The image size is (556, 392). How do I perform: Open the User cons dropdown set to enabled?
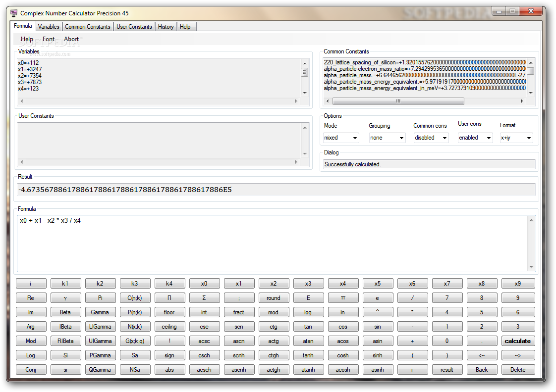[x=475, y=138]
